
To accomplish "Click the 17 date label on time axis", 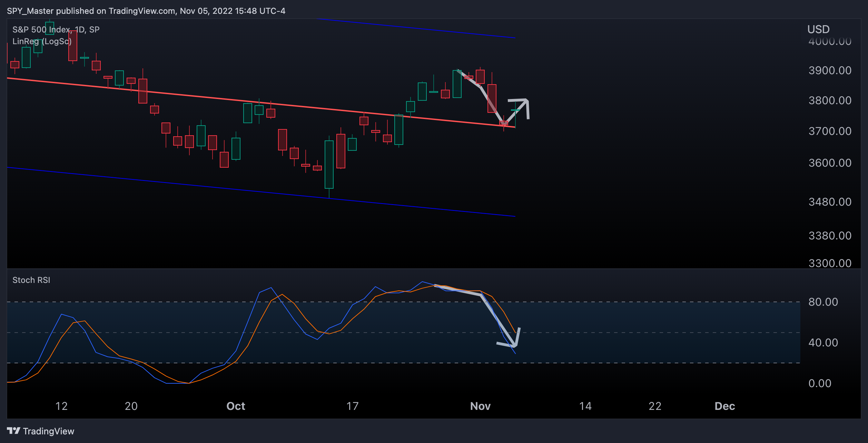I will (353, 406).
